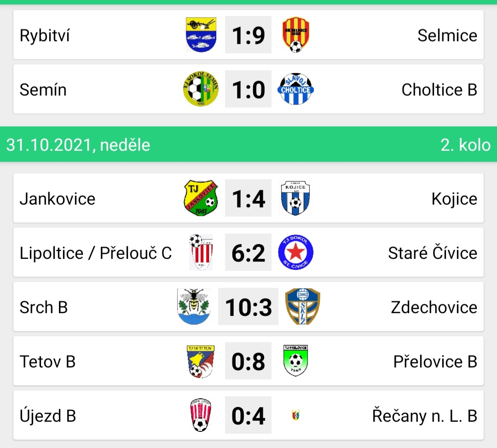Tap the Slavoj Choltice crest
The image size is (497, 448).
[296, 89]
